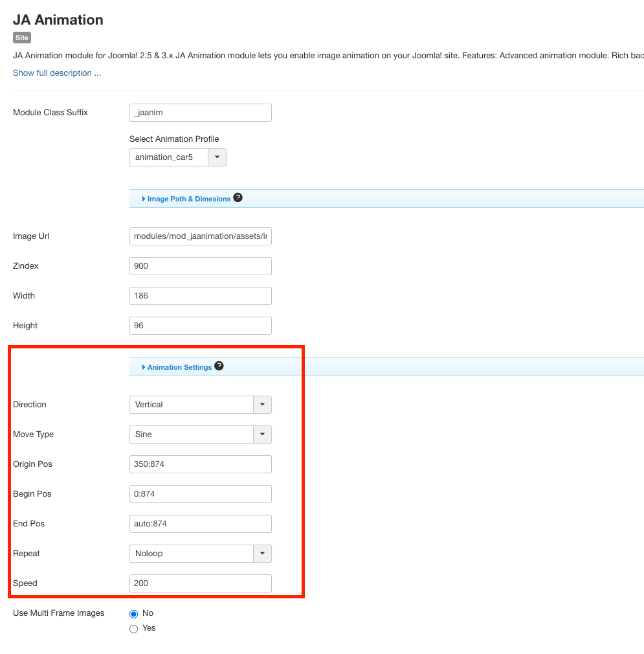
Task: Collapse the Animation Settings section
Action: 179,367
